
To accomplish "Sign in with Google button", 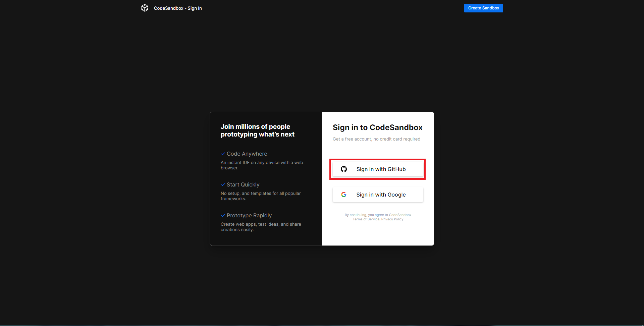I will pos(378,195).
